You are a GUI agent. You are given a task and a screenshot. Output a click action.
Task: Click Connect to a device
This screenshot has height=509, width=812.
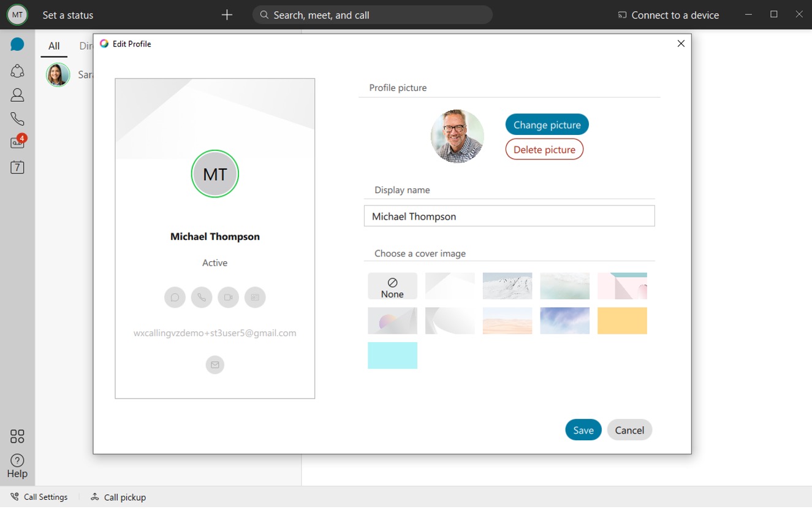667,15
